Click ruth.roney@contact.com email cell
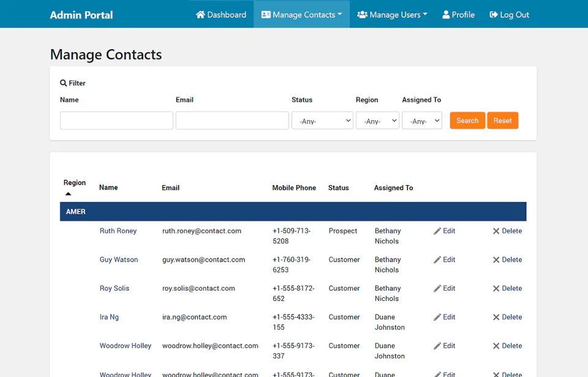Screen dimensions: 588x377 point(202,231)
